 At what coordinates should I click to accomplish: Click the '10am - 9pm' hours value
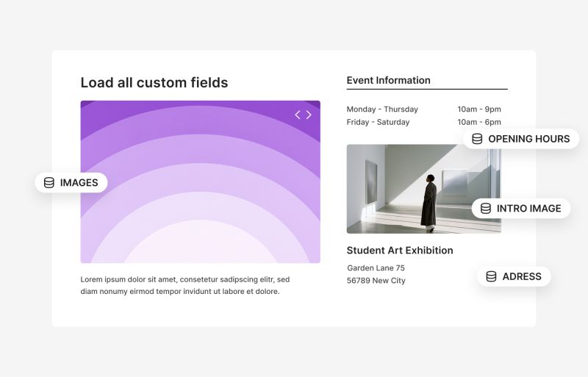479,109
